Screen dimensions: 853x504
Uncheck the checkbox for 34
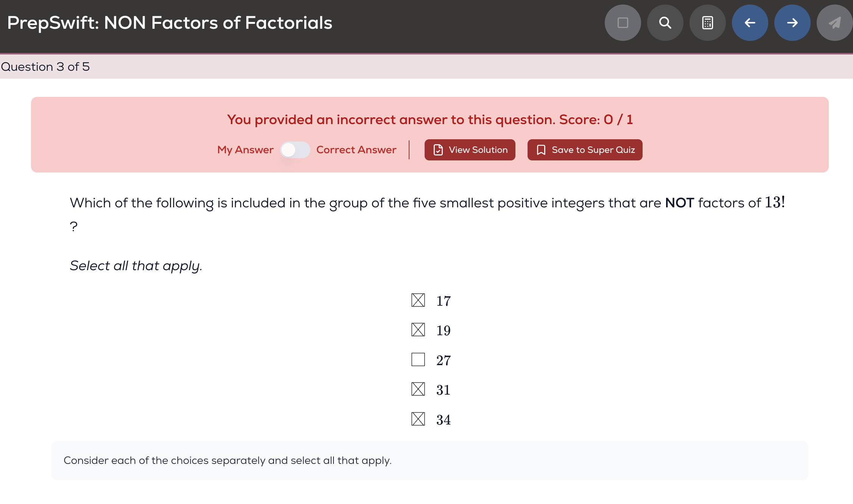pyautogui.click(x=418, y=419)
